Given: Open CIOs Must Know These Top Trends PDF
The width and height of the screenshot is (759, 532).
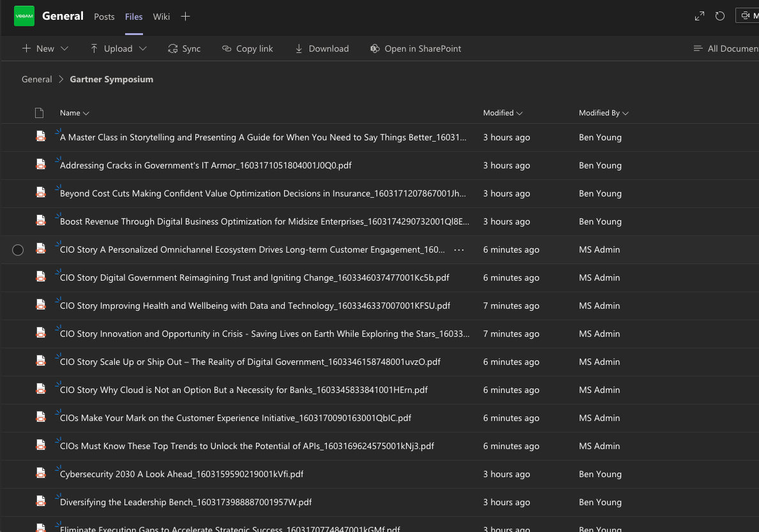Looking at the screenshot, I should 247,446.
